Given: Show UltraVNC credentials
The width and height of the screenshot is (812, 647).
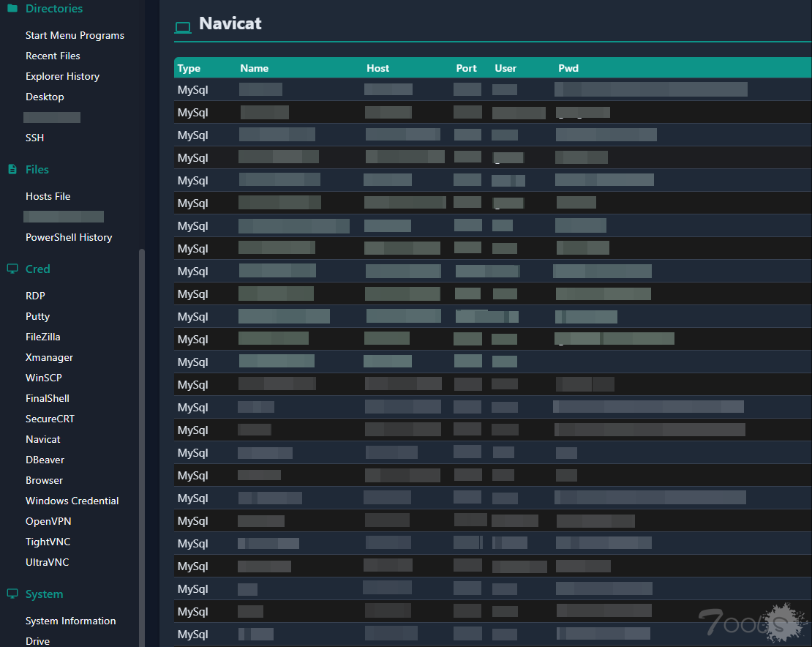Looking at the screenshot, I should point(47,562).
